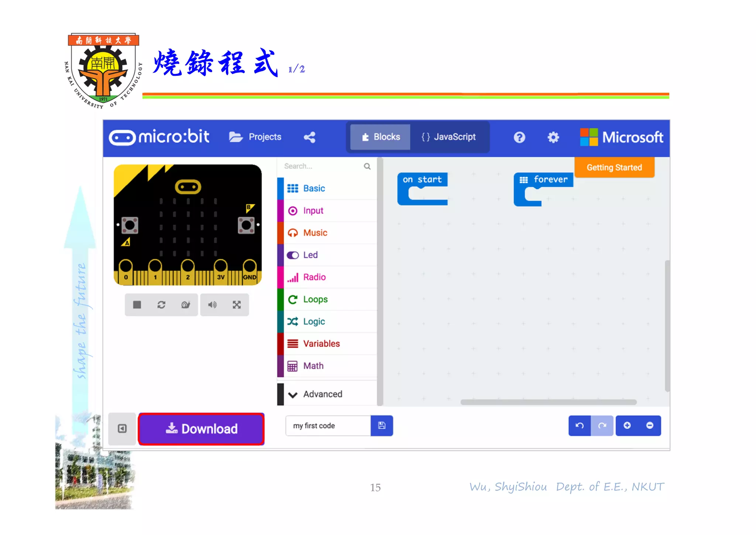Restart the simulator
Viewport: 756px width, 535px height.
[161, 305]
